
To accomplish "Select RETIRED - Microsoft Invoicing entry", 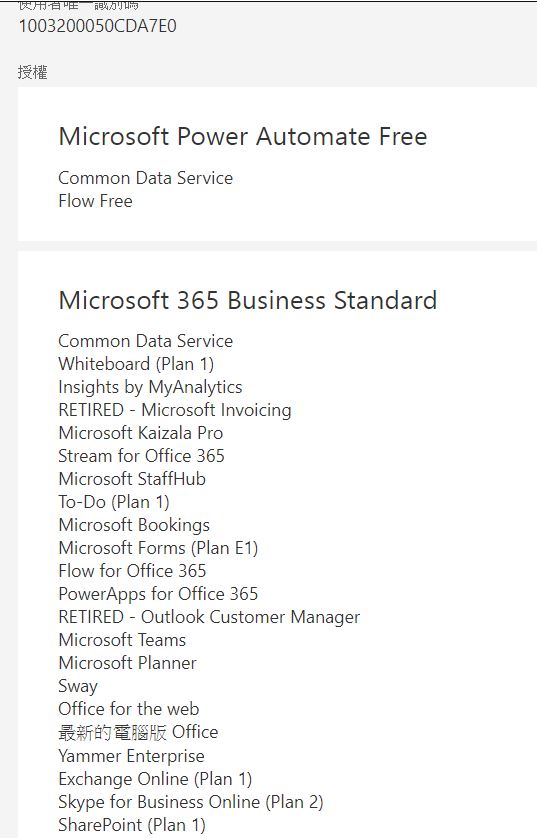I will click(x=175, y=410).
